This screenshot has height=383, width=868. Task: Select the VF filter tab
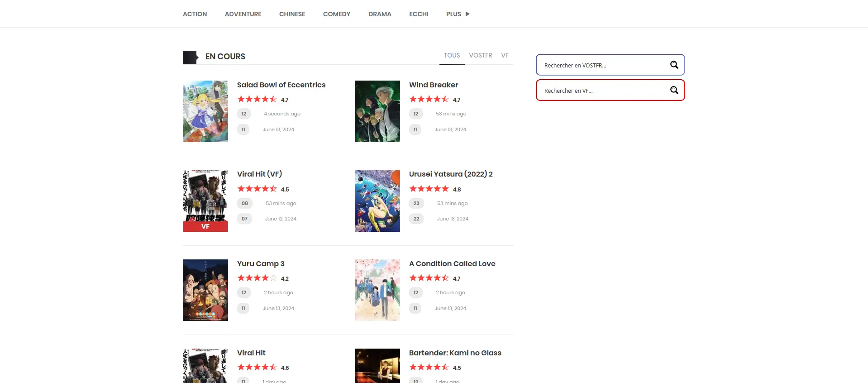coord(505,55)
